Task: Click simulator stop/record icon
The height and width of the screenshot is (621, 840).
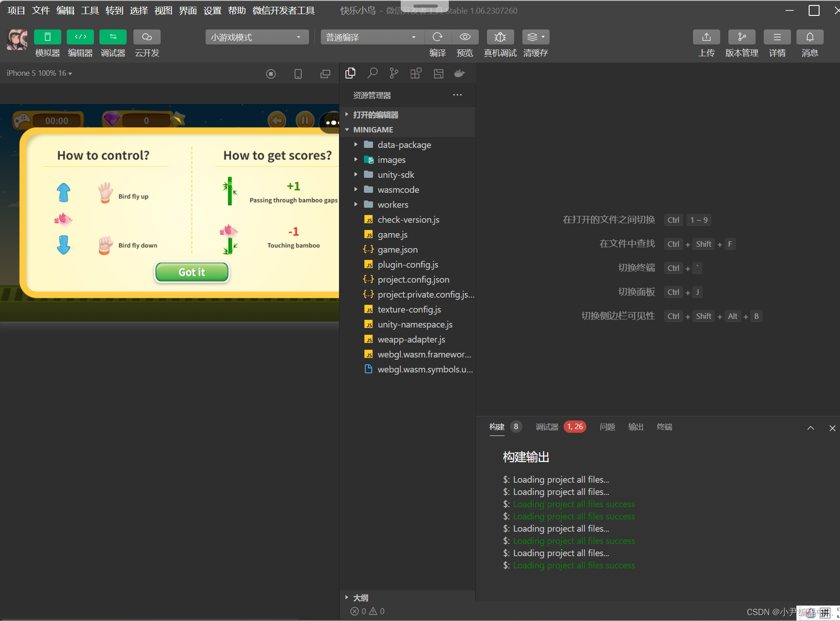Action: click(x=271, y=74)
